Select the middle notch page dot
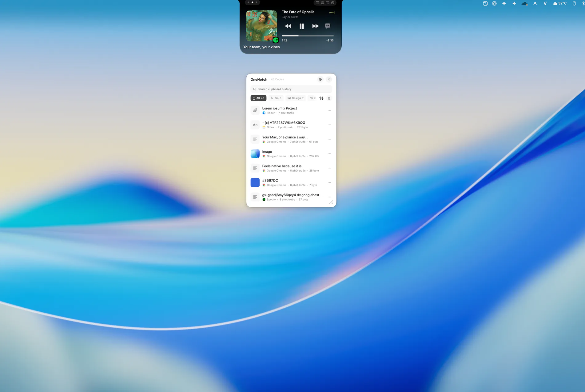Screen dimensions: 585x392 [x=253, y=2]
